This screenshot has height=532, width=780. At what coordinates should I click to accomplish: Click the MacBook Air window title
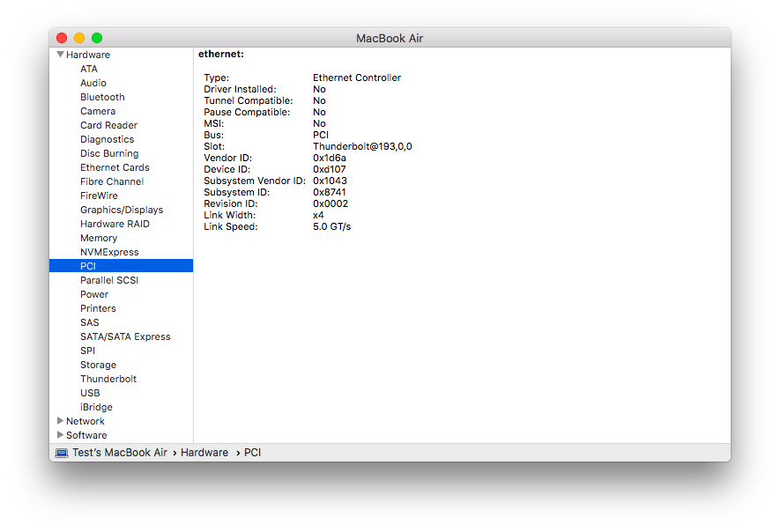pos(390,38)
